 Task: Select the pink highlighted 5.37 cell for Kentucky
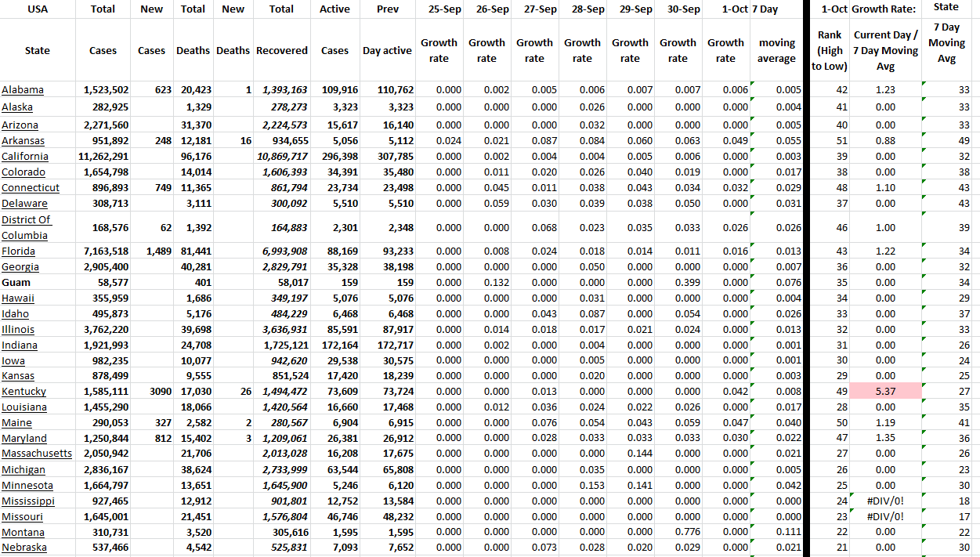click(885, 391)
